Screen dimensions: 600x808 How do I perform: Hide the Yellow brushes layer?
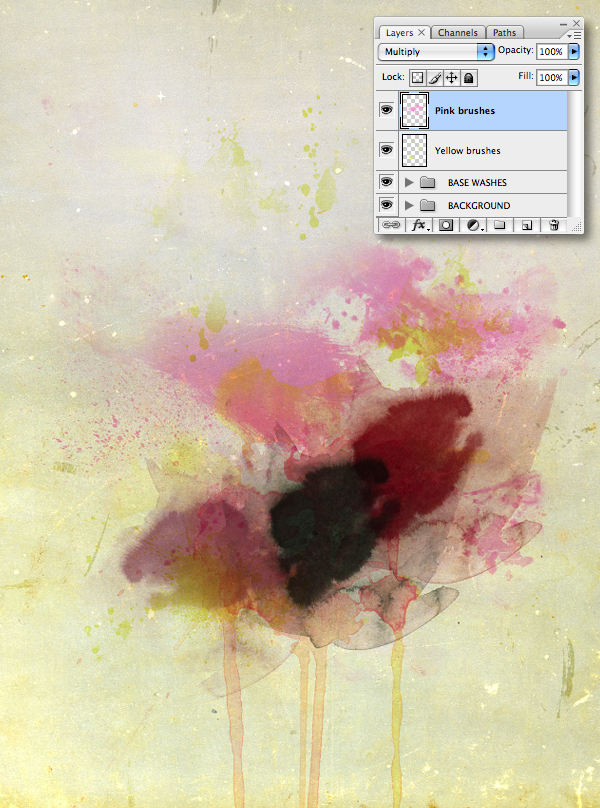(387, 150)
